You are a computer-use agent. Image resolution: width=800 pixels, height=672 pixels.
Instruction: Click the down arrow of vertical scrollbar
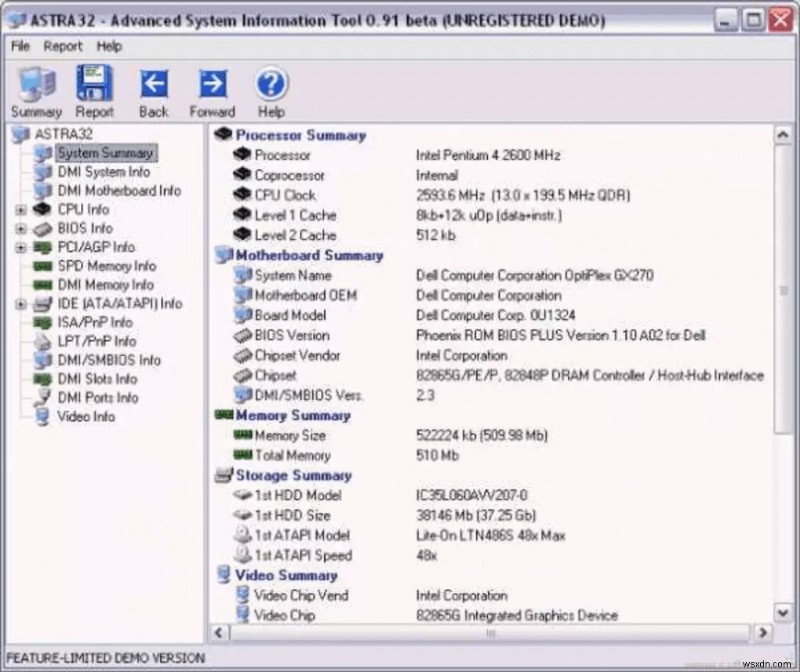click(x=783, y=612)
